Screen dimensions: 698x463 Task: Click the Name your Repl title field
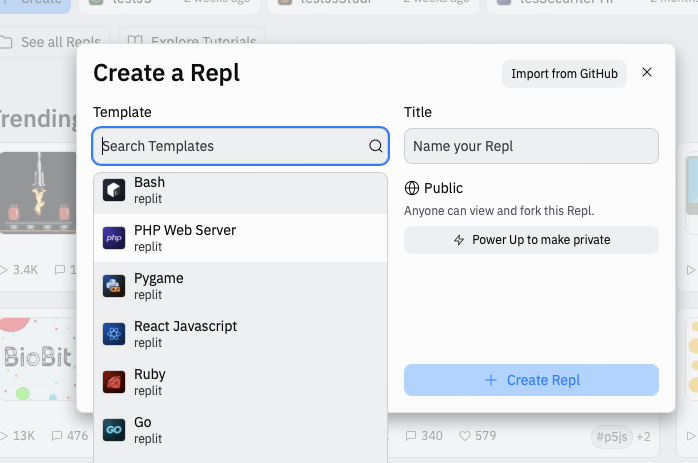531,146
